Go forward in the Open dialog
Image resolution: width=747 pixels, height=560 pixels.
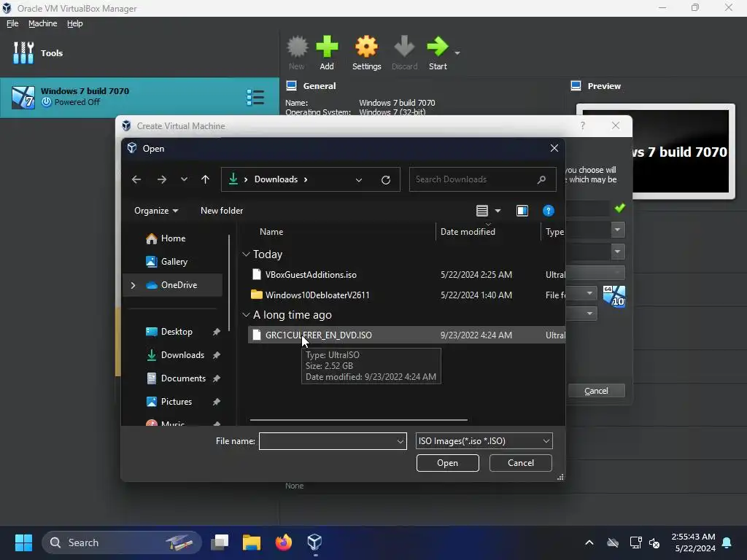pyautogui.click(x=162, y=179)
